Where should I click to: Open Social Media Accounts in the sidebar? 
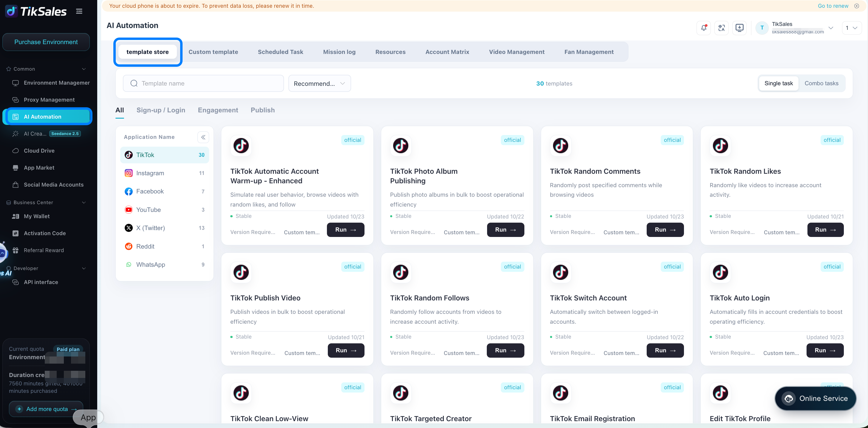coord(47,184)
